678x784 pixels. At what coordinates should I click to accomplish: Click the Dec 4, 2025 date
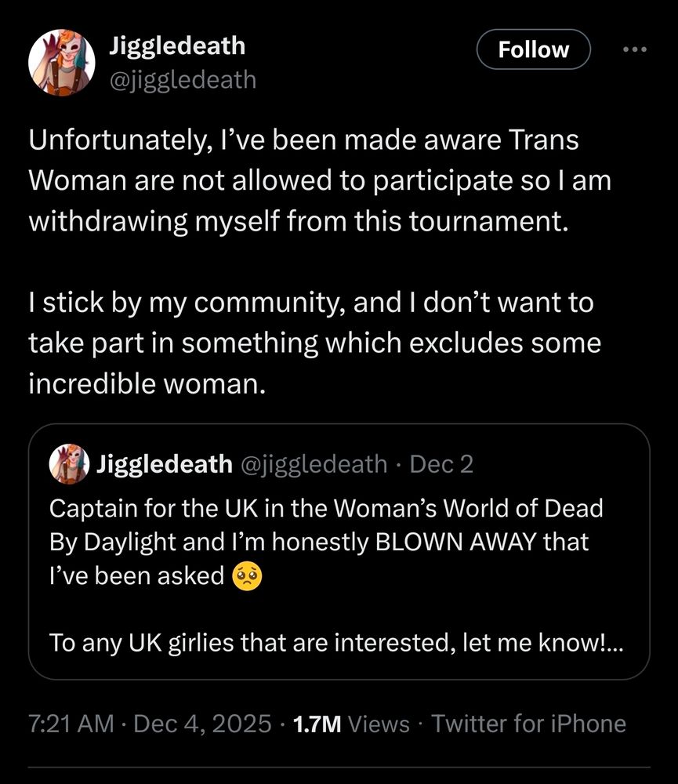(x=202, y=723)
